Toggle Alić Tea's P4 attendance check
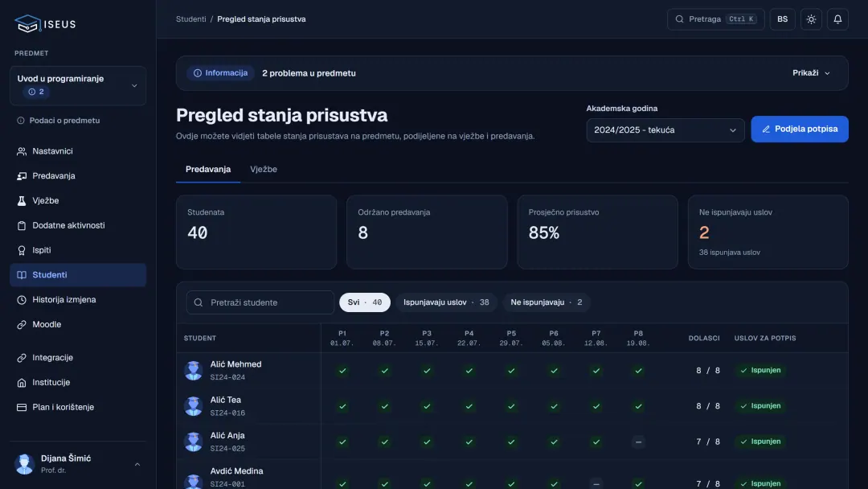This screenshot has width=868, height=489. click(469, 406)
